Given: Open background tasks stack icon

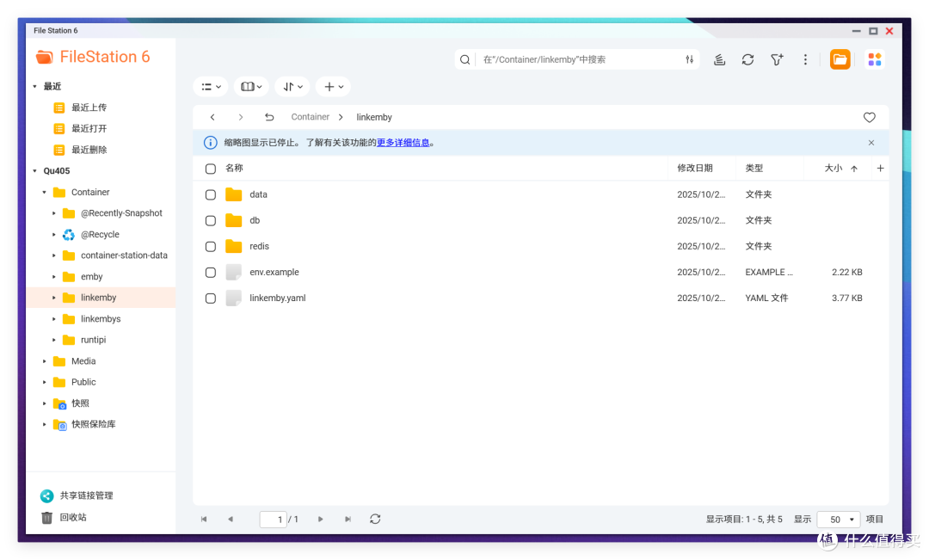Looking at the screenshot, I should tap(719, 59).
